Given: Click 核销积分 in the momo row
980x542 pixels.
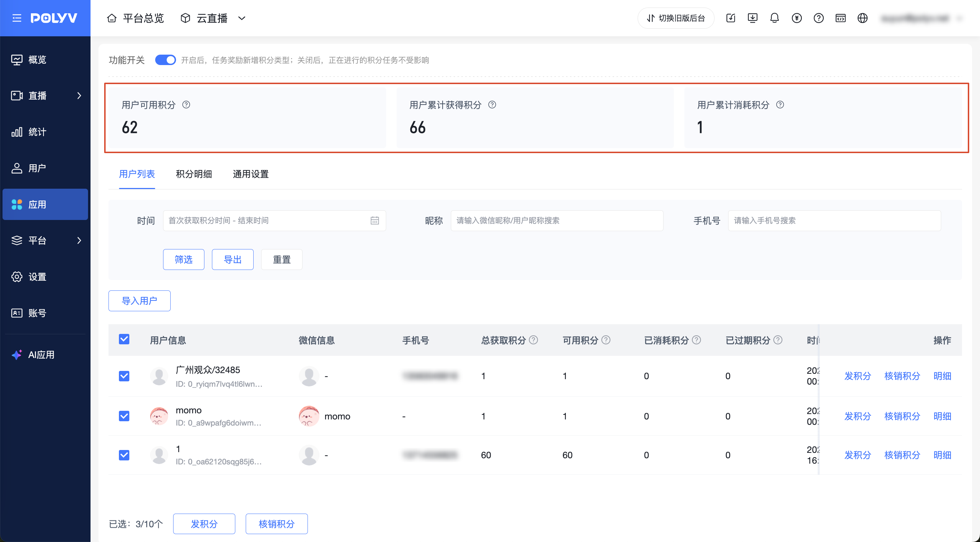Looking at the screenshot, I should coord(902,416).
